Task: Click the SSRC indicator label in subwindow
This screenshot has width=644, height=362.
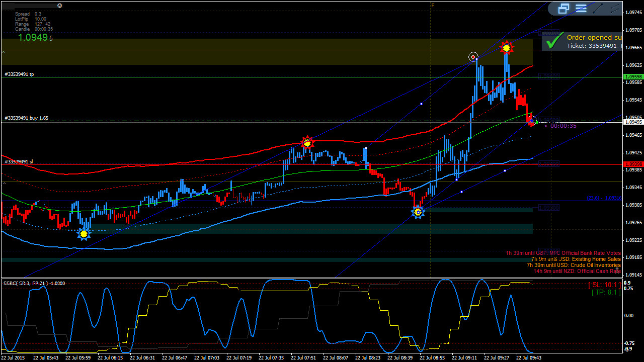Action: tap(34, 283)
